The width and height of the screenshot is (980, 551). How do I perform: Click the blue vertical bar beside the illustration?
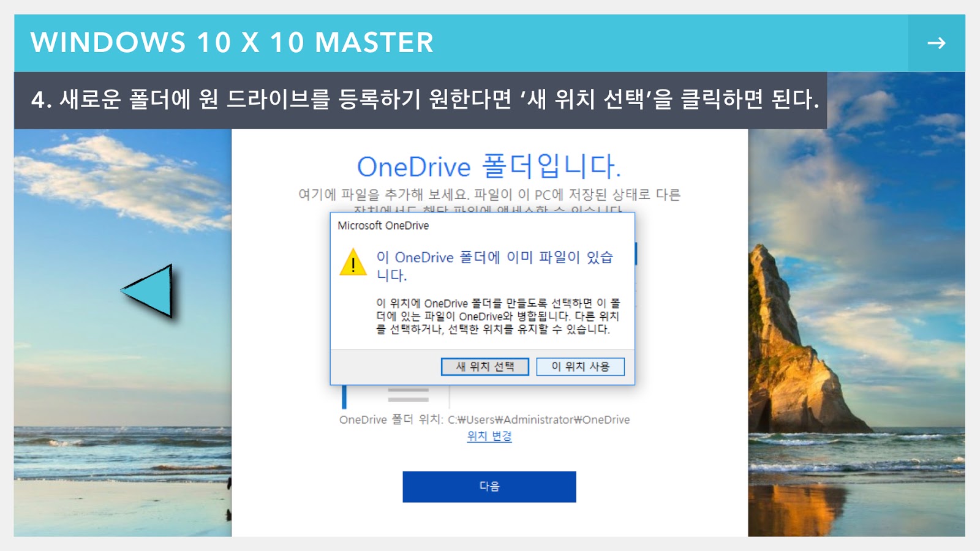pos(344,397)
